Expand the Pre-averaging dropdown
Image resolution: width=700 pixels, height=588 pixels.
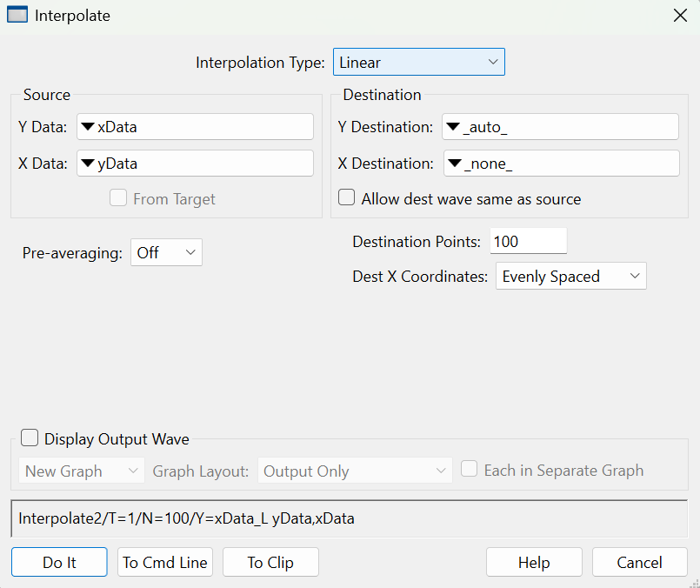pyautogui.click(x=166, y=253)
